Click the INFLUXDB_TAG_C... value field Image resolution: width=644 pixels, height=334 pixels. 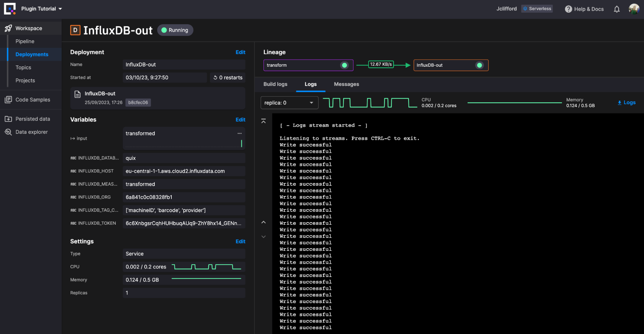184,211
